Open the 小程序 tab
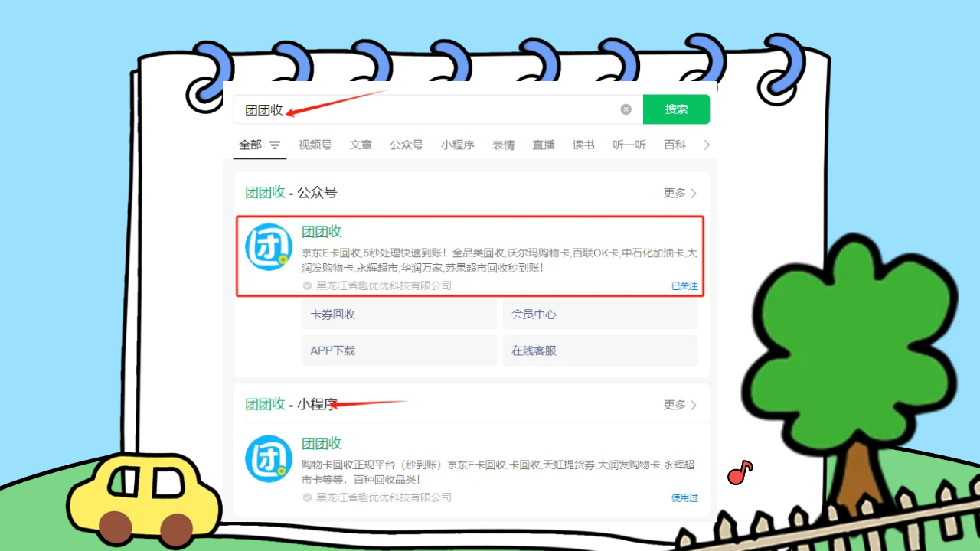This screenshot has width=980, height=551. click(x=458, y=145)
